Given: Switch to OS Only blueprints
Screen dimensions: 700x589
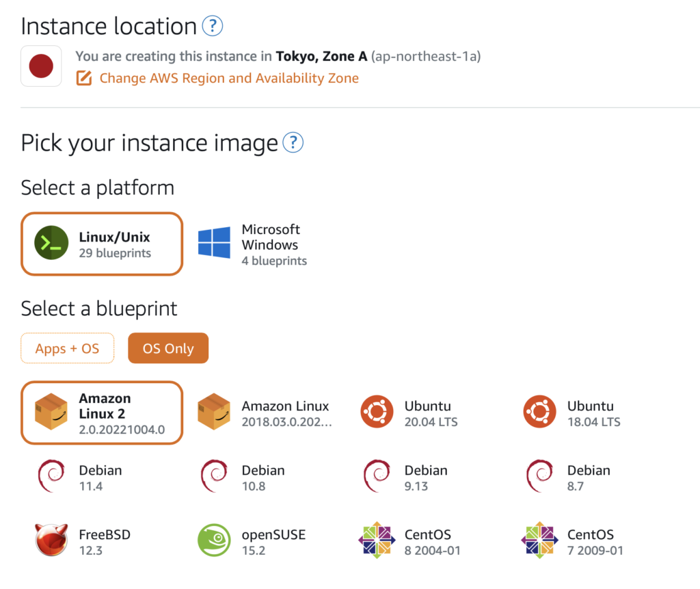Looking at the screenshot, I should coord(167,348).
